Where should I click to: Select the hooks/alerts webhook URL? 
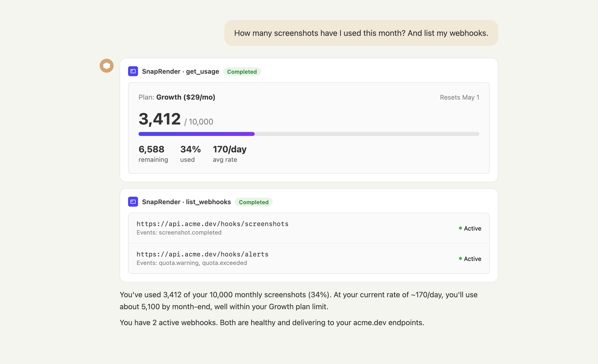(x=203, y=254)
